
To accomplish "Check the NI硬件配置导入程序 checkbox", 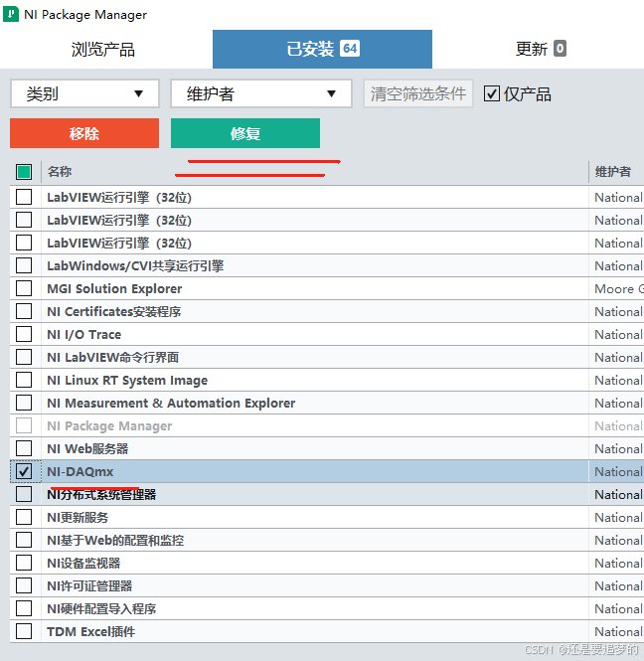I will (x=24, y=608).
